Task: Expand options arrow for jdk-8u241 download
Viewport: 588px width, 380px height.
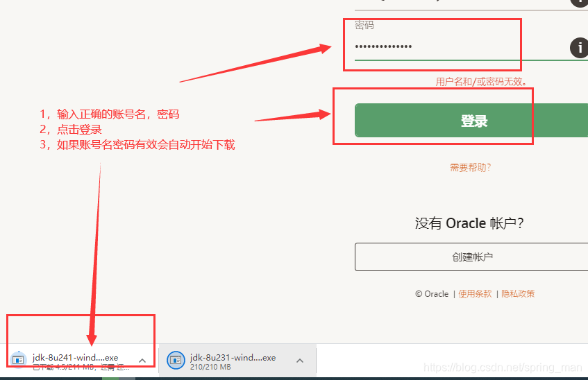Action: coord(142,361)
